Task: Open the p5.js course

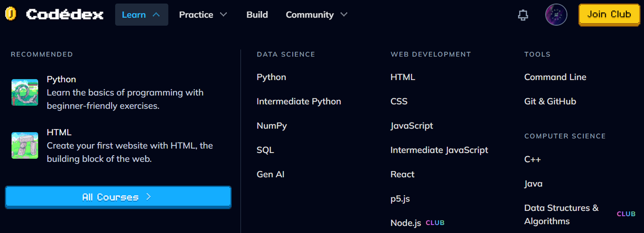Action: 400,199
